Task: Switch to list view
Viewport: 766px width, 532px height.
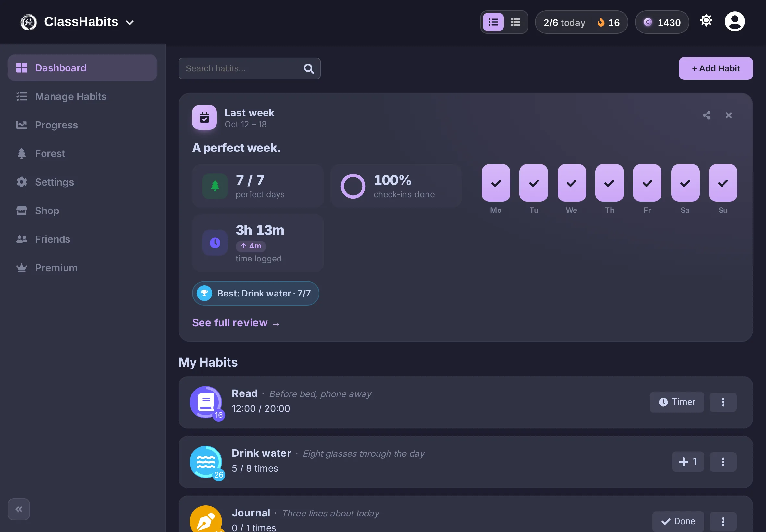Action: pyautogui.click(x=493, y=22)
